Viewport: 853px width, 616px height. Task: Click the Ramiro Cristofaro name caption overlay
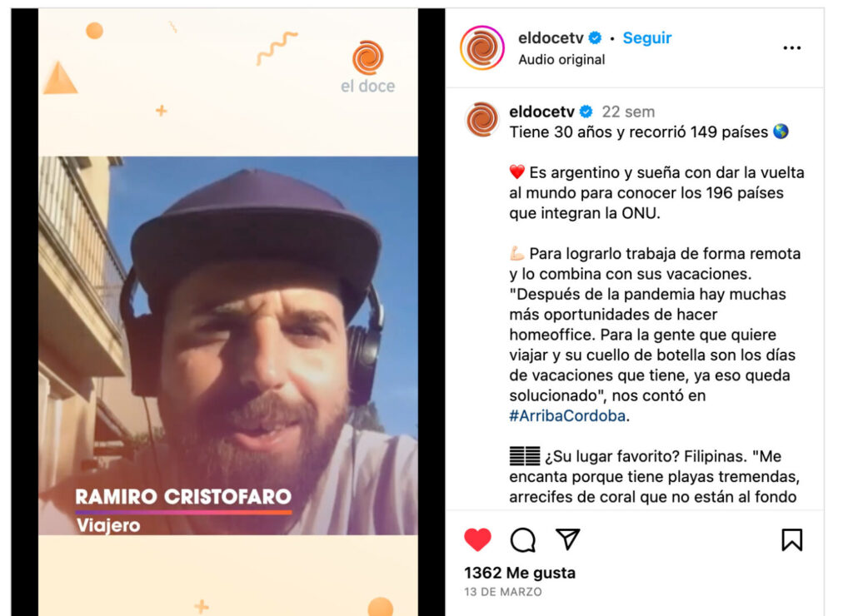pos(183,496)
